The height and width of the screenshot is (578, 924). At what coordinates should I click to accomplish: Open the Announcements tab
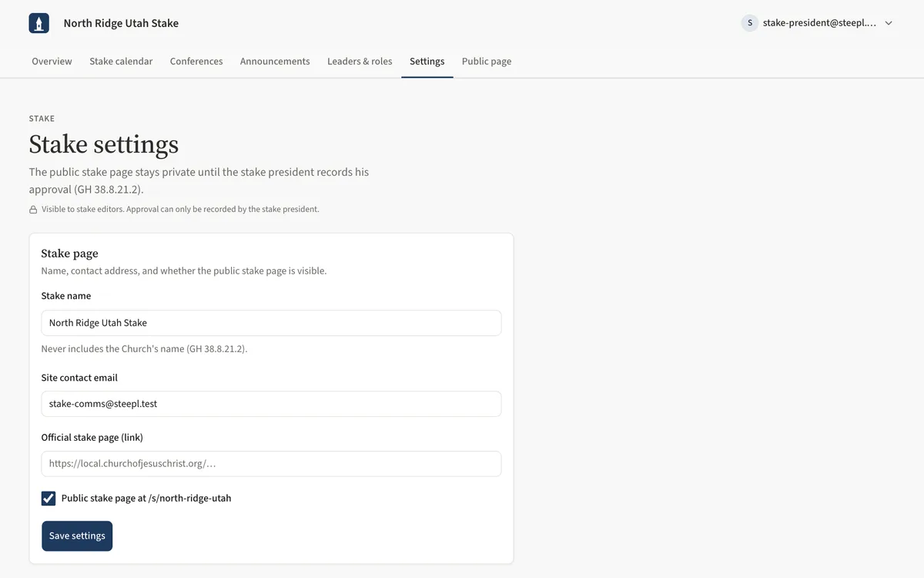(275, 62)
